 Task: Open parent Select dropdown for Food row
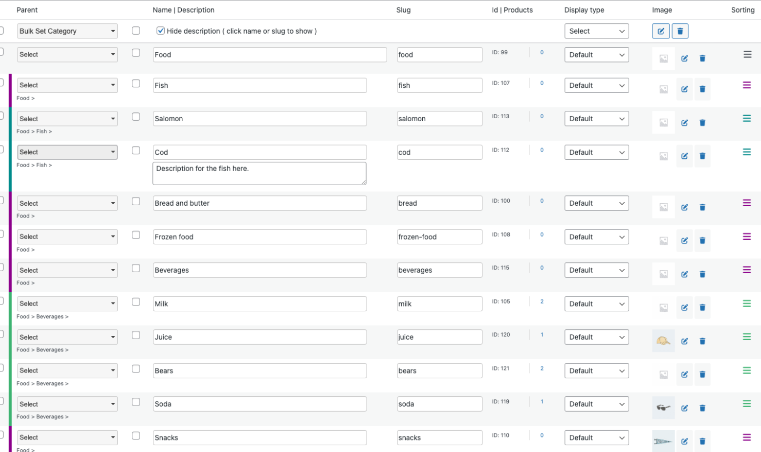tap(67, 54)
